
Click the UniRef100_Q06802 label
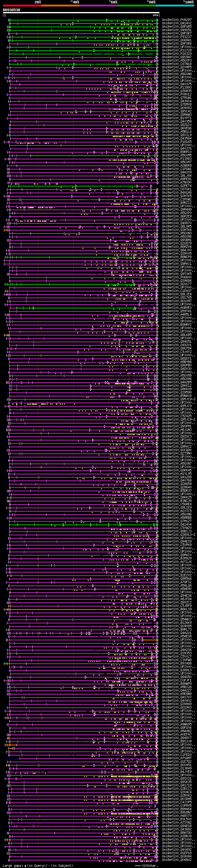click(176, 860)
